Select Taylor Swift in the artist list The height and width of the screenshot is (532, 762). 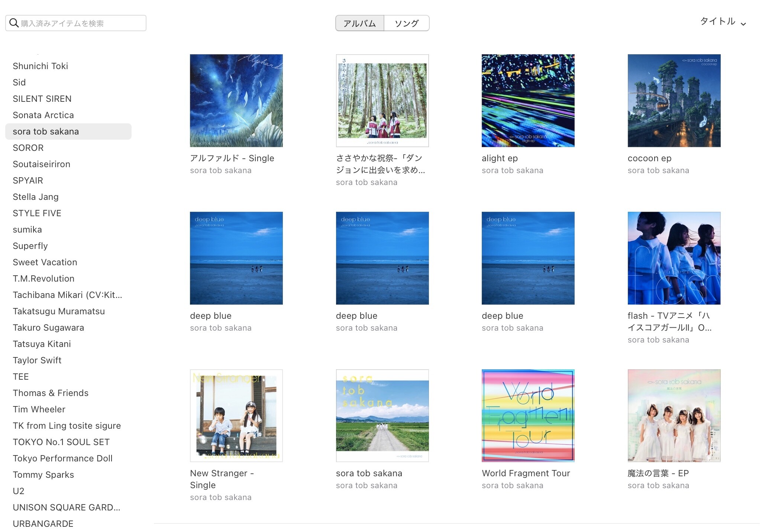(37, 360)
